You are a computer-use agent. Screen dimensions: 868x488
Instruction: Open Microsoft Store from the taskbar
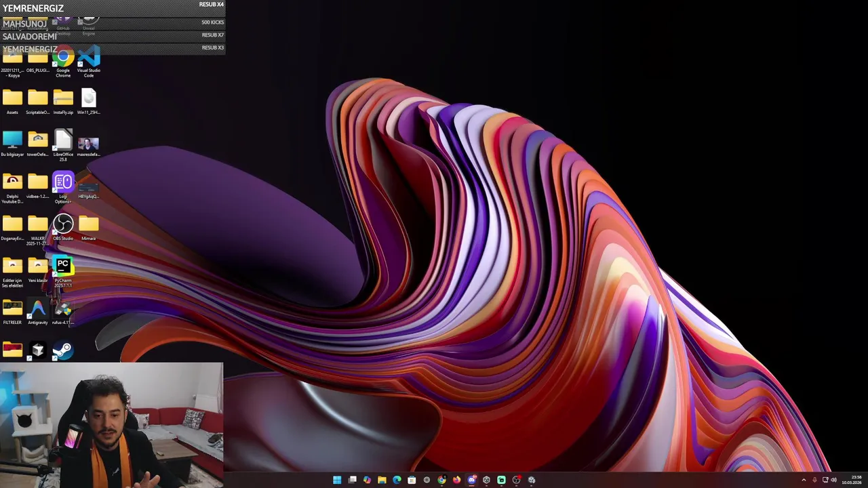click(412, 480)
